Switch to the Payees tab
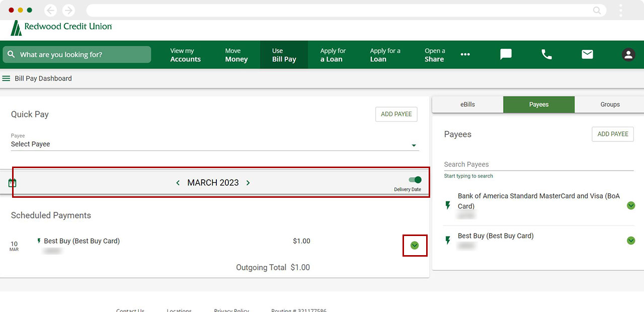 [539, 104]
